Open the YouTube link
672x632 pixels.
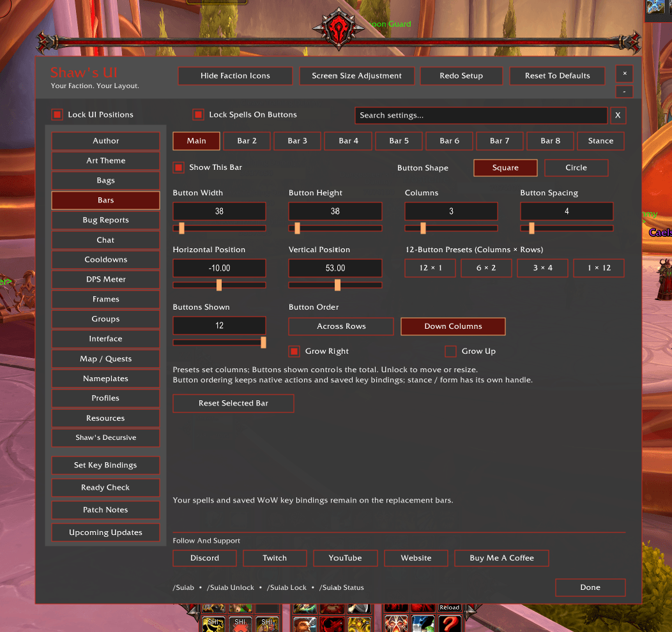tap(346, 559)
